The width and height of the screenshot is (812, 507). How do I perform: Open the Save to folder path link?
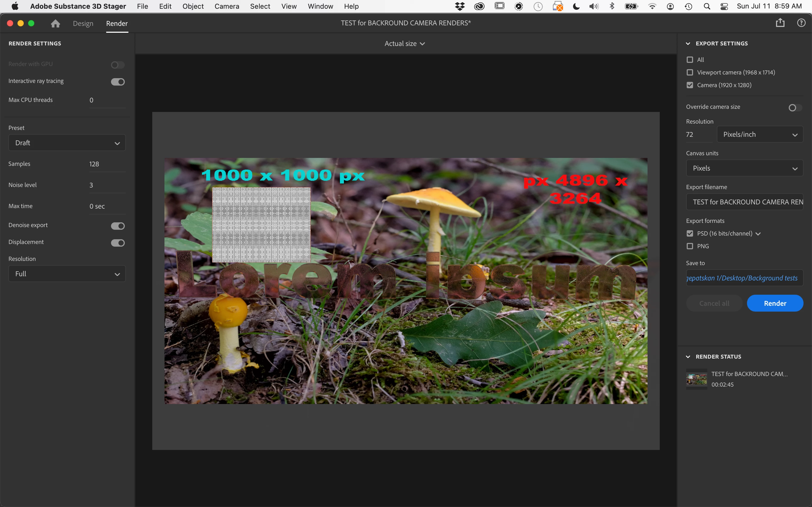coord(742,278)
